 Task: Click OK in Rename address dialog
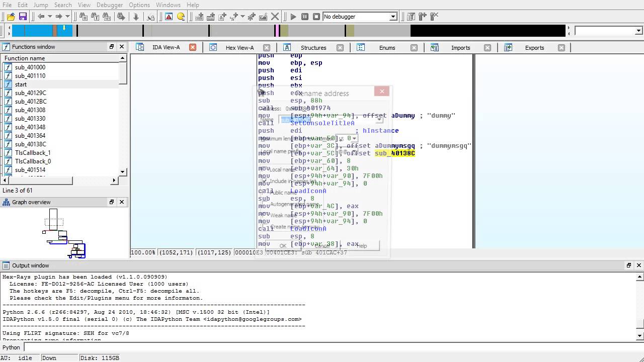(283, 246)
